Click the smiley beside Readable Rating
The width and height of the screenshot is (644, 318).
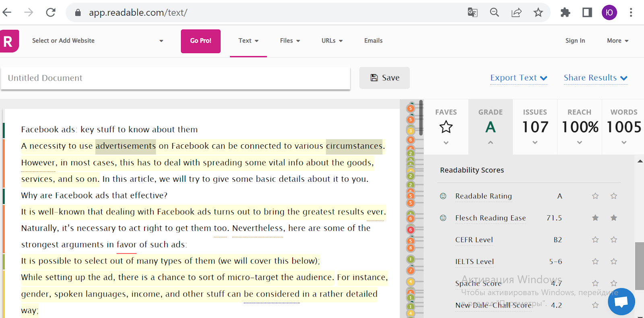pos(443,196)
